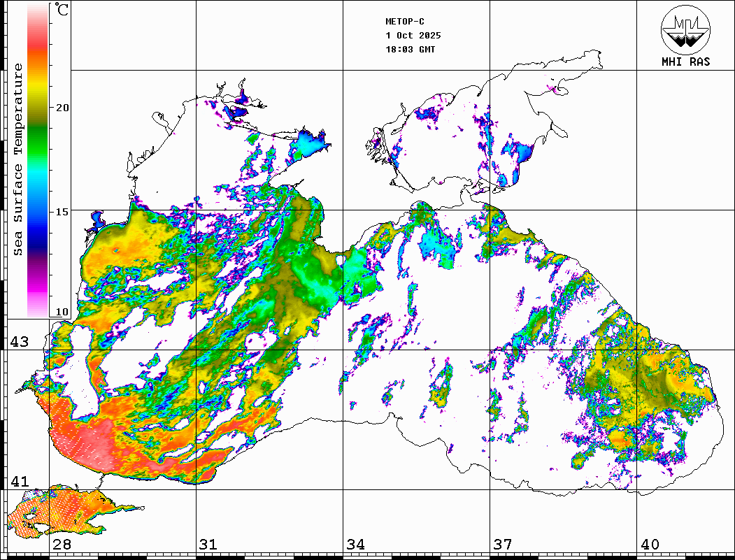Click the °C unit label
Viewport: 735px width, 560px height.
pyautogui.click(x=62, y=10)
